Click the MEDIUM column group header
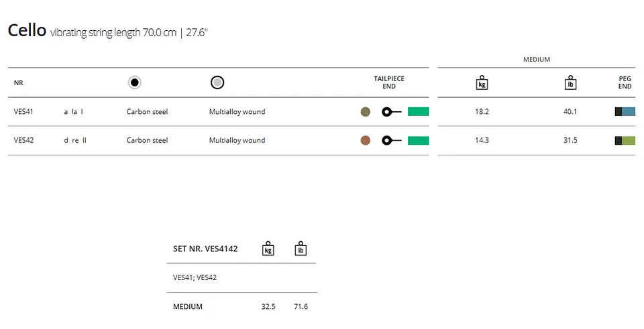This screenshot has height=329, width=644. coord(537,60)
